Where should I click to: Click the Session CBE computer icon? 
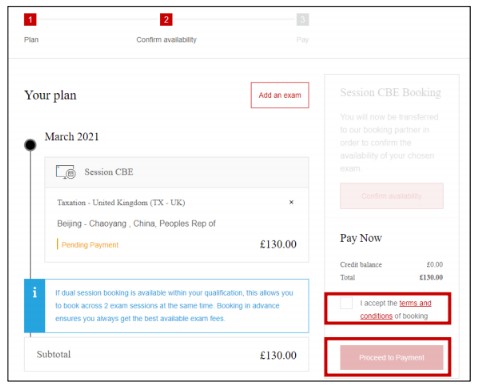pyautogui.click(x=66, y=172)
